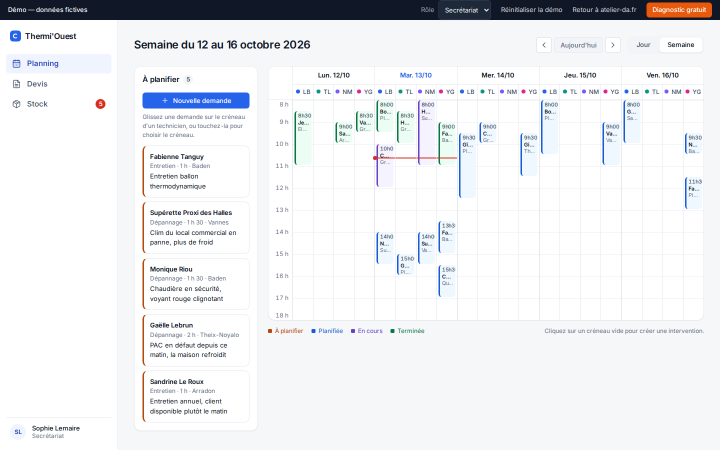720x450 pixels.
Task: Click the À planifier count badge
Action: click(x=188, y=79)
